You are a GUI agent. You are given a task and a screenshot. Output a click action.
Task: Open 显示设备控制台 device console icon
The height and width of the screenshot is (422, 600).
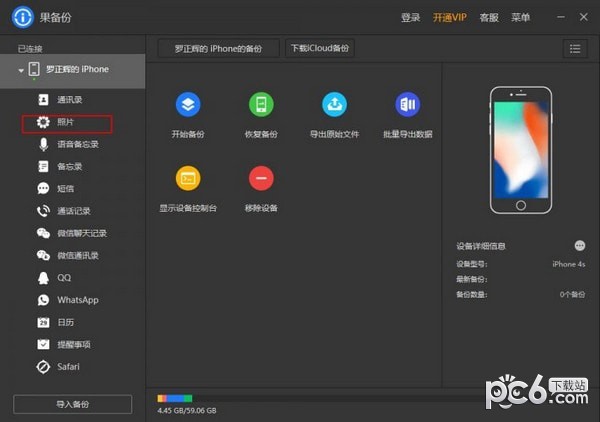pos(188,178)
